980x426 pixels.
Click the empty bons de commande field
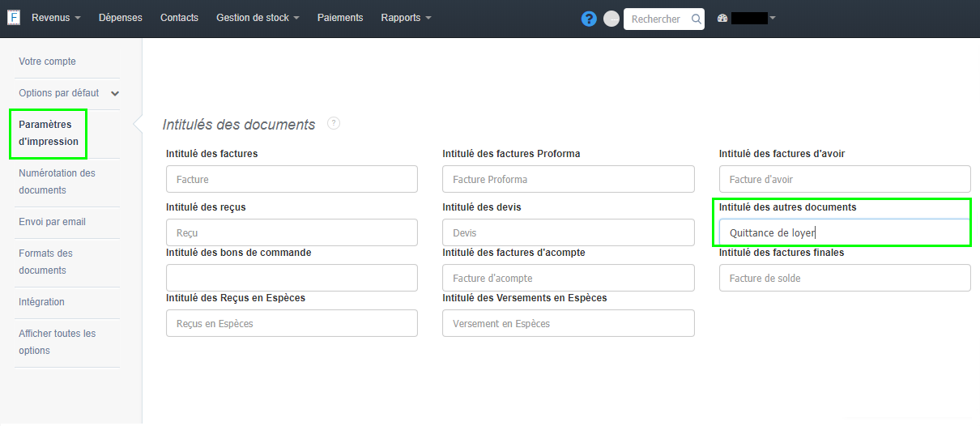(292, 278)
